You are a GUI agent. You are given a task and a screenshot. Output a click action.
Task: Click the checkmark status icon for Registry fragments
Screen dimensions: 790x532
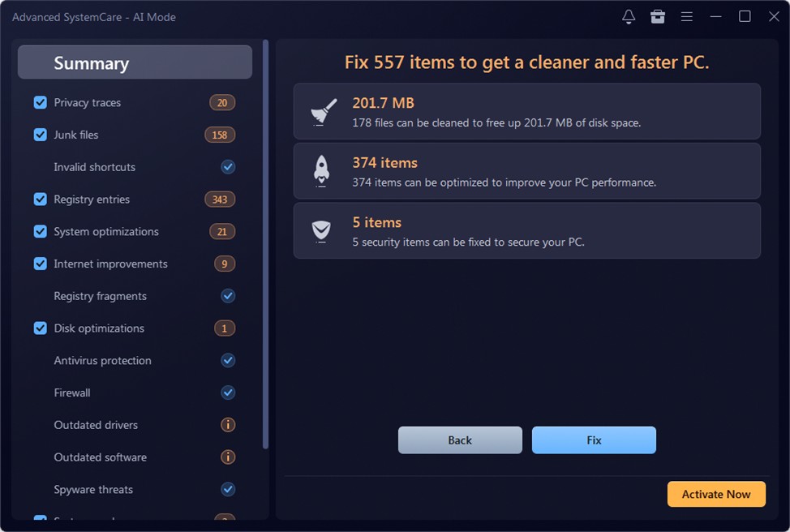[x=228, y=296]
